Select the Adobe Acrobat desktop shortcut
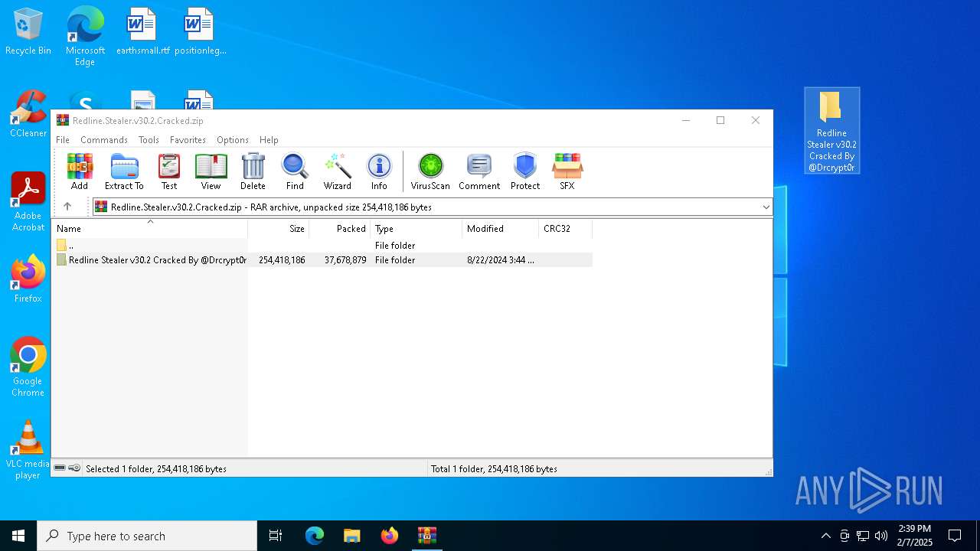 (28, 202)
